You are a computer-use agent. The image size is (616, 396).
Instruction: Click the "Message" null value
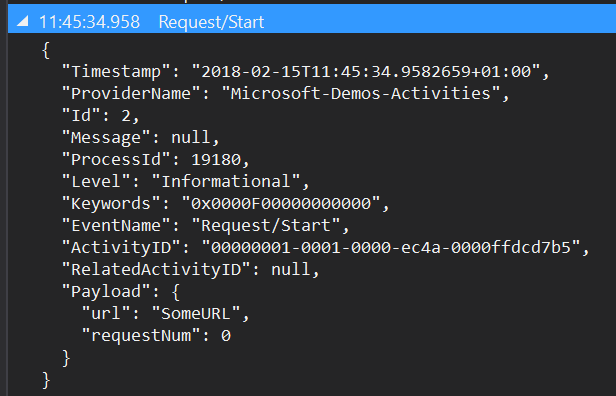coord(191,138)
